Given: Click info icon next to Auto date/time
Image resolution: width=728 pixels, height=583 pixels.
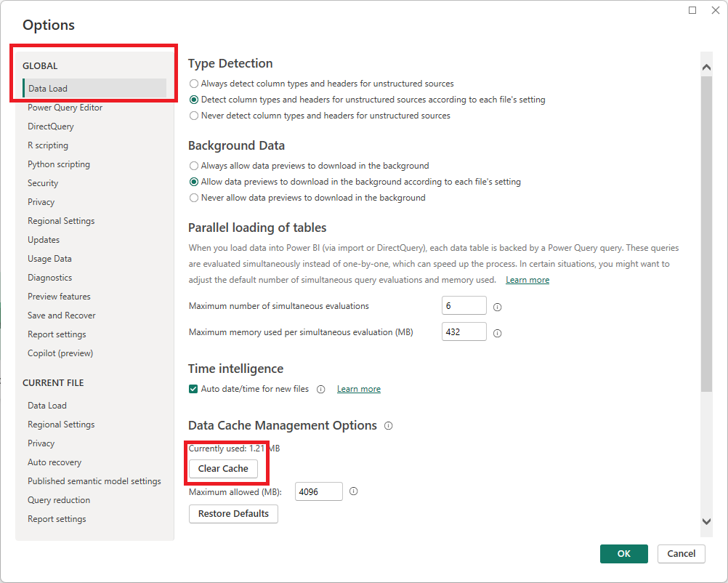Looking at the screenshot, I should click(321, 390).
